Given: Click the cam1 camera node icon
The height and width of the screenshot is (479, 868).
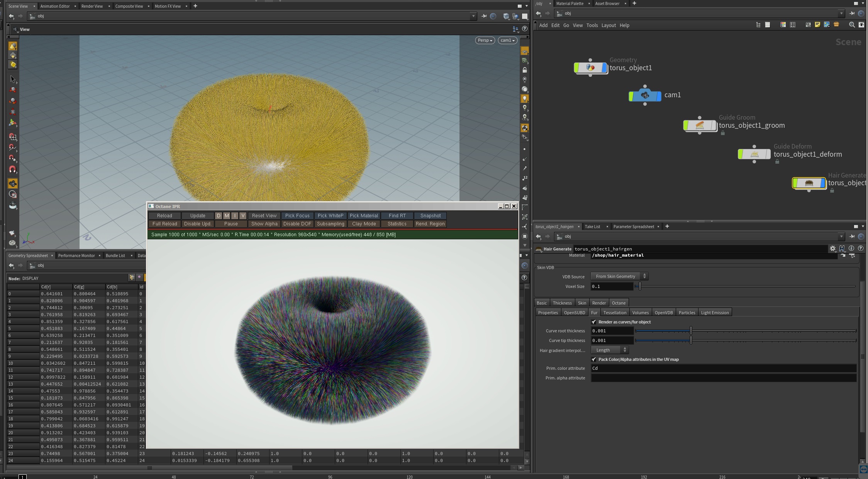Looking at the screenshot, I should (645, 95).
